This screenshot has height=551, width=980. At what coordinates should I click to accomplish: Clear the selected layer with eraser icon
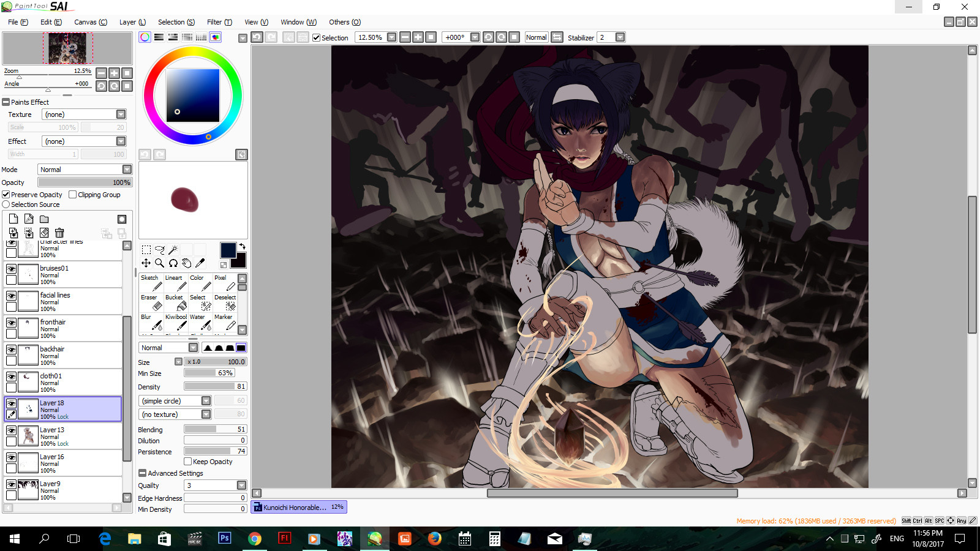click(44, 233)
